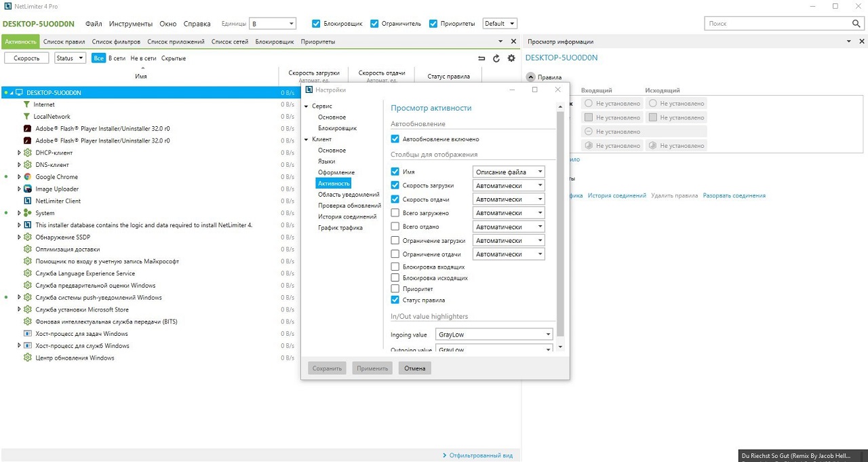Screen dimensions: 868x462
Task: Click the Отмена button in settings
Action: (414, 368)
